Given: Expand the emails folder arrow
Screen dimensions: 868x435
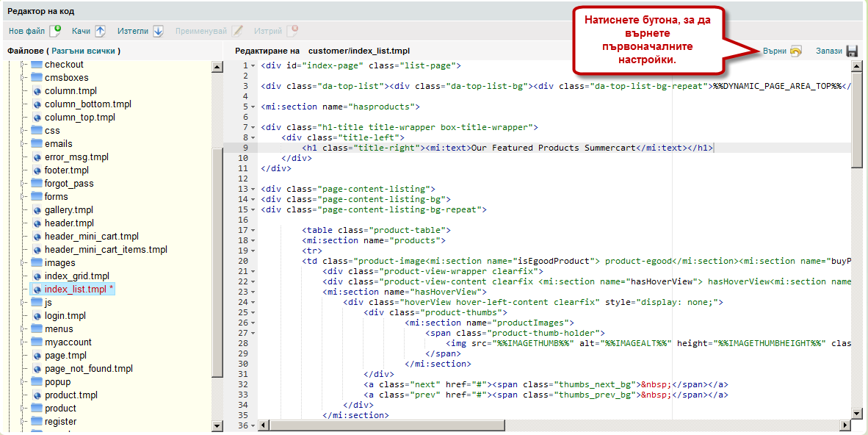Looking at the screenshot, I should point(21,144).
